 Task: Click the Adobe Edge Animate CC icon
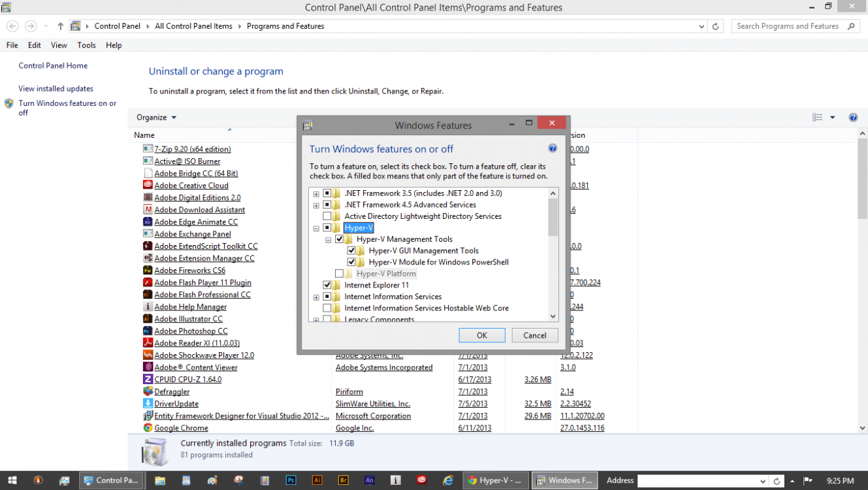[148, 221]
